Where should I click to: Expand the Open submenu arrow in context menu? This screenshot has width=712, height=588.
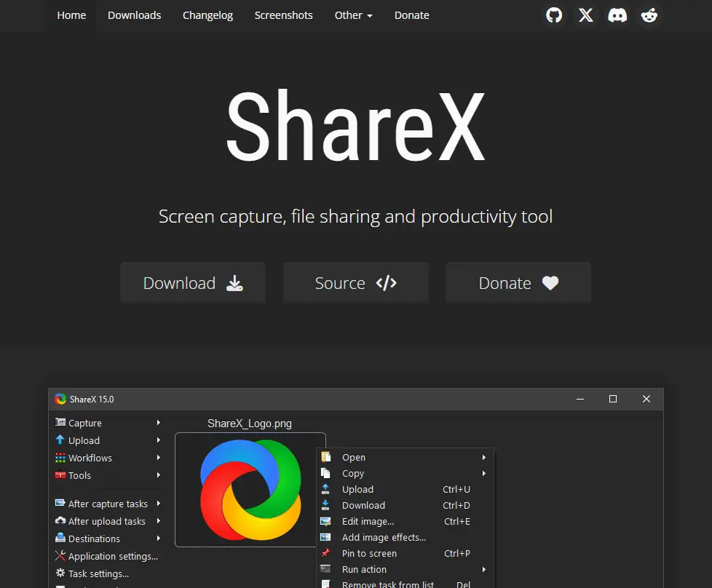(x=484, y=457)
